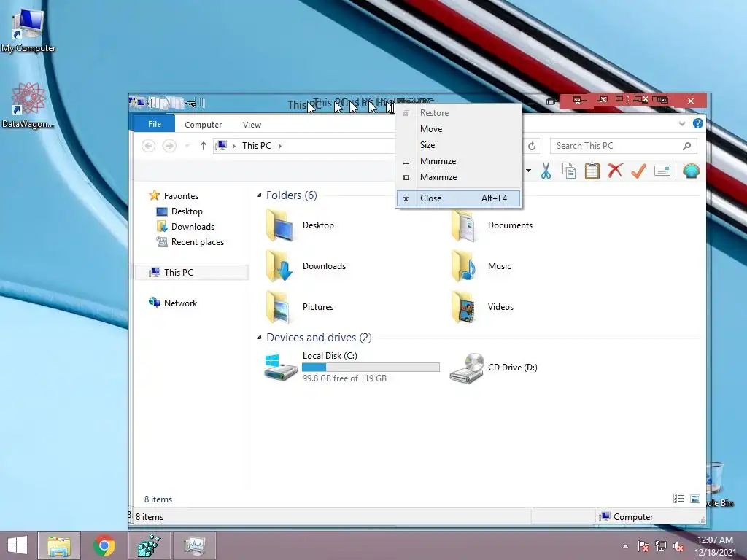Screen dimensions: 747x560
Task: Select Network in navigation pane
Action: tap(180, 303)
